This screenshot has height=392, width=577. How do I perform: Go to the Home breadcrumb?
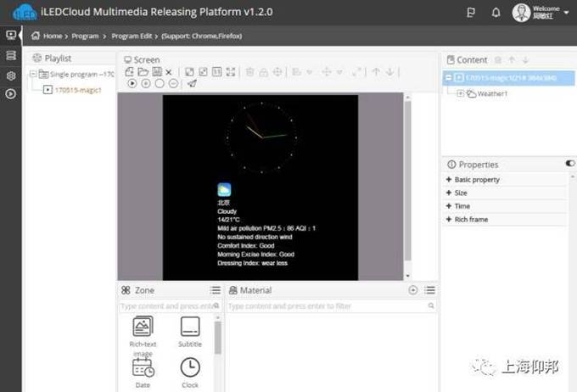(53, 36)
